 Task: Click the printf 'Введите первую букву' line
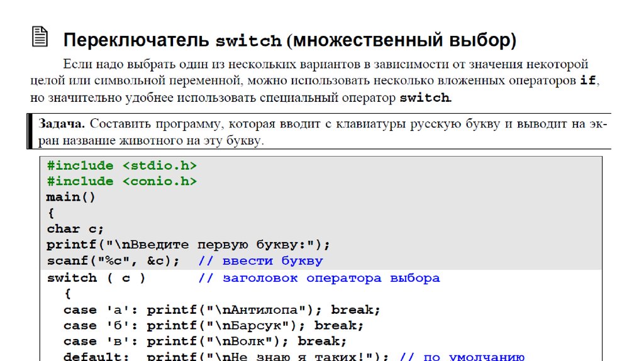(x=188, y=245)
